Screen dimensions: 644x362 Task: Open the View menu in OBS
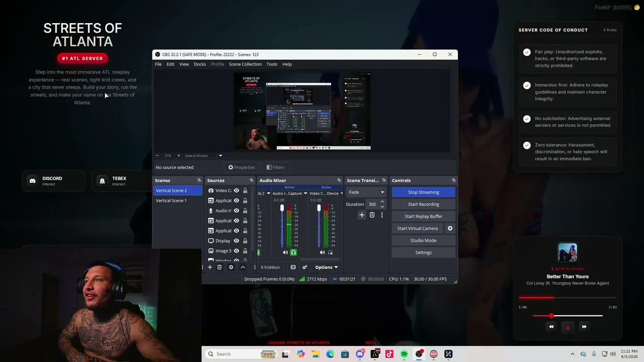tap(184, 64)
